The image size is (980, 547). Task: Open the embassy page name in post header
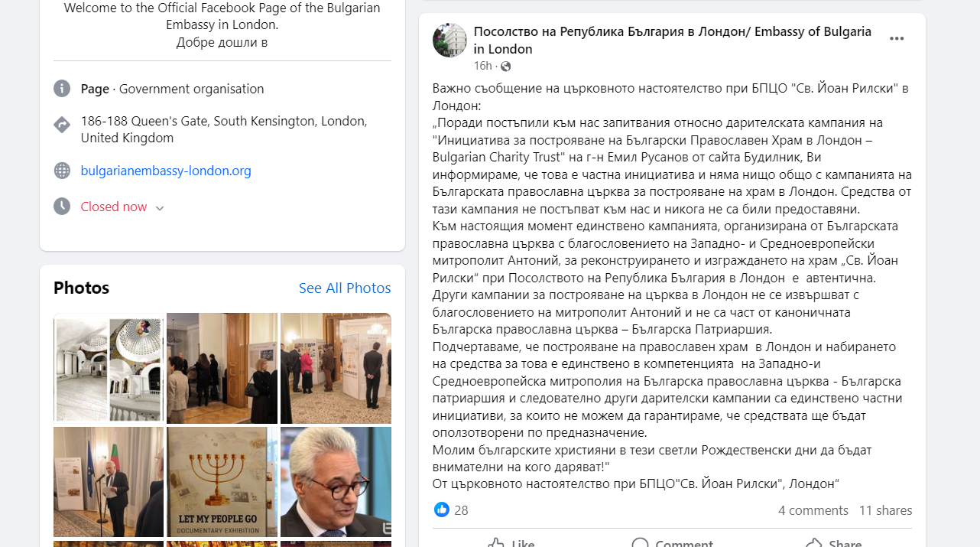tap(673, 41)
